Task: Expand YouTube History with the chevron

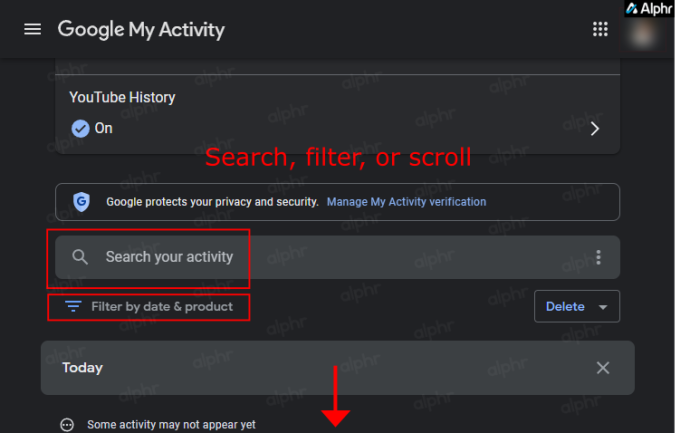Action: tap(595, 128)
